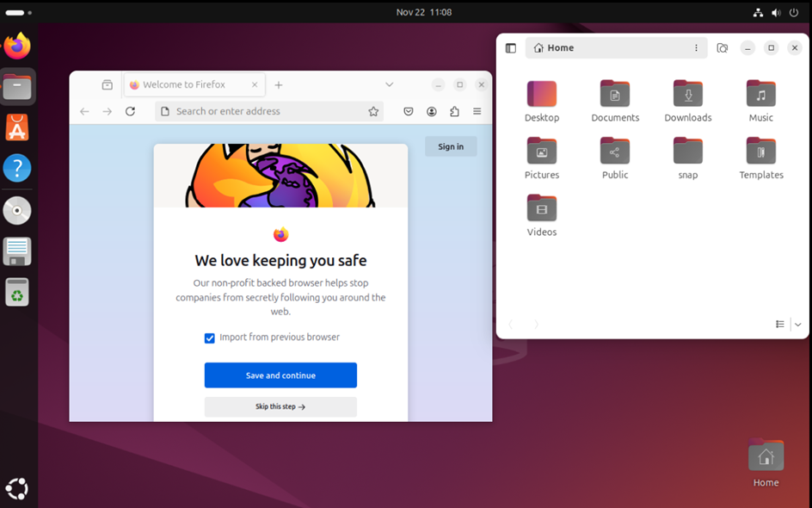Open the Downloads folder
Image resolution: width=812 pixels, height=508 pixels.
pyautogui.click(x=687, y=101)
